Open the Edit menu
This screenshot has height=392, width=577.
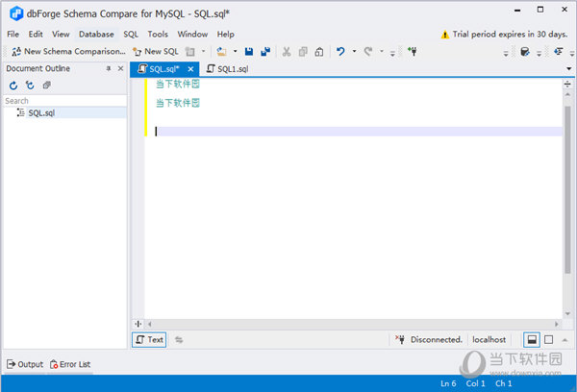(36, 35)
